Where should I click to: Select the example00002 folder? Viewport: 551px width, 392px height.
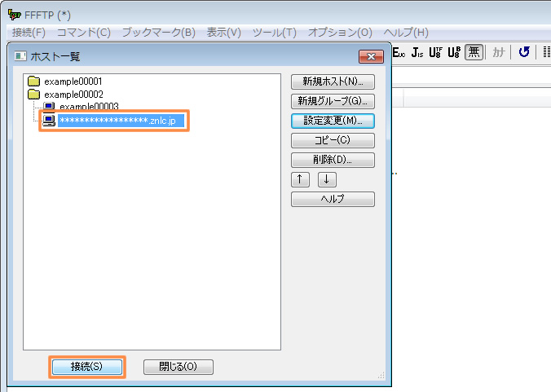[74, 95]
